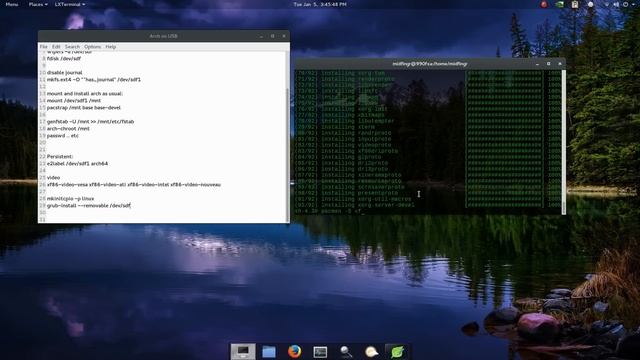
Task: Launch Firefox from the dock
Action: click(294, 351)
